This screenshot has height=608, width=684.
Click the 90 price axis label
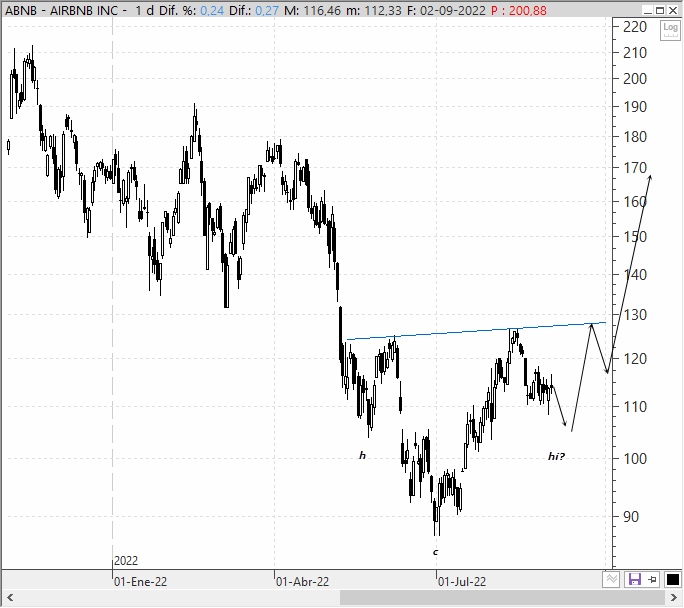[631, 517]
